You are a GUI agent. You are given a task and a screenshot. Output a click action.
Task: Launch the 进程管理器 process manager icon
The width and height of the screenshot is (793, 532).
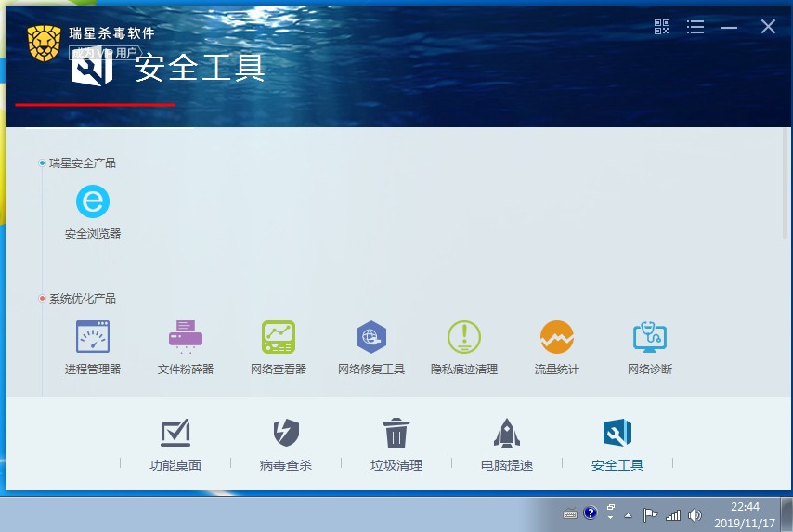(x=93, y=336)
